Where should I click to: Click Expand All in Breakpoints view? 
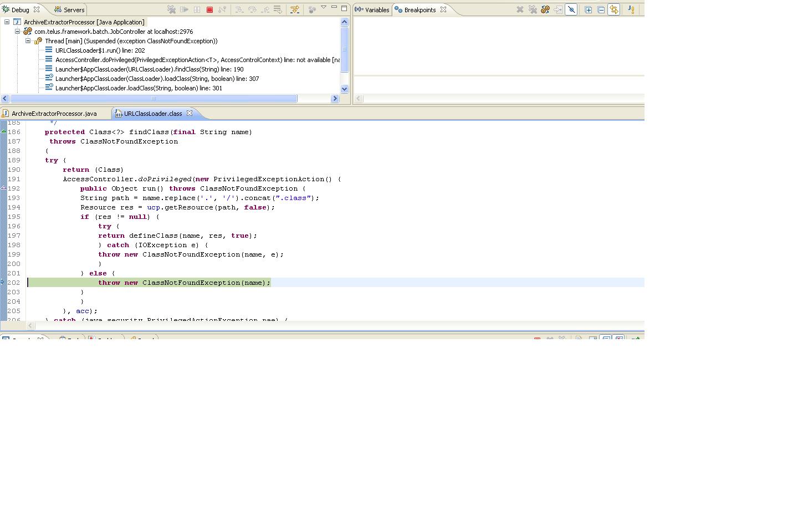coord(588,9)
